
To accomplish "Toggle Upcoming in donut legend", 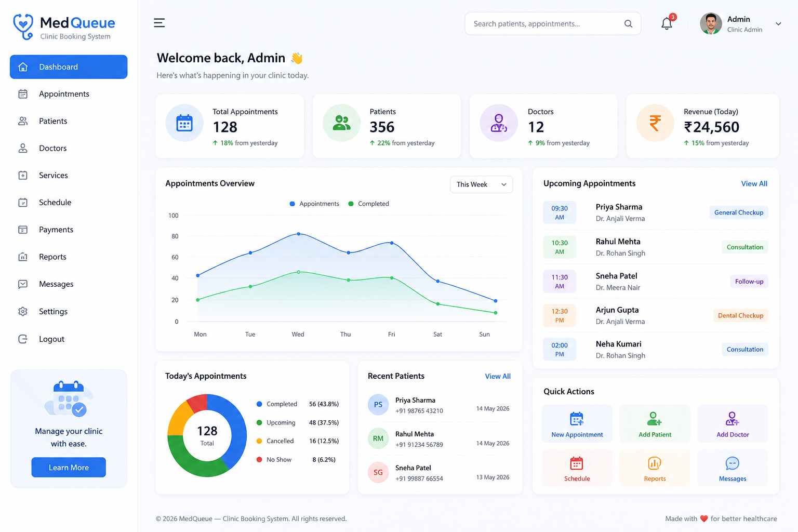I will coord(276,423).
